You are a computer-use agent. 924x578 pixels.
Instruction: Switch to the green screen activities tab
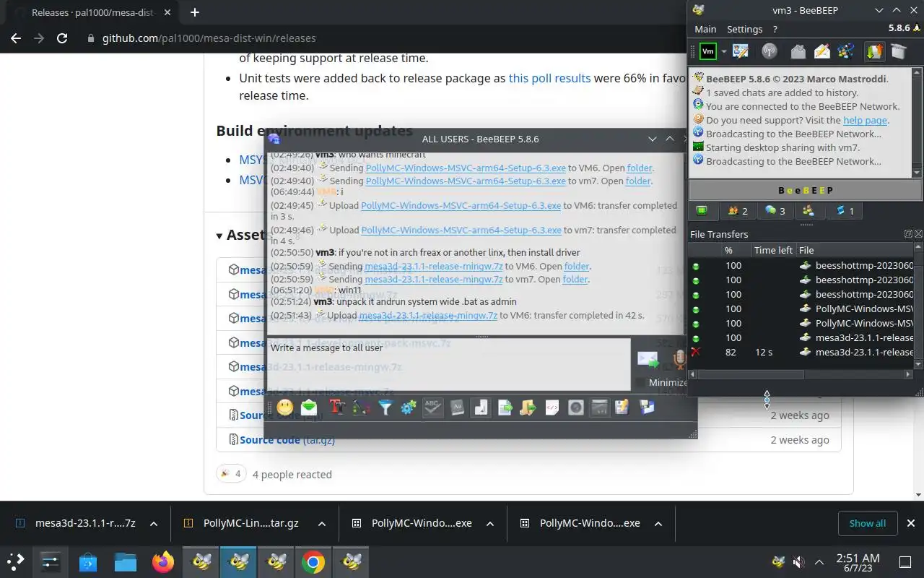702,211
